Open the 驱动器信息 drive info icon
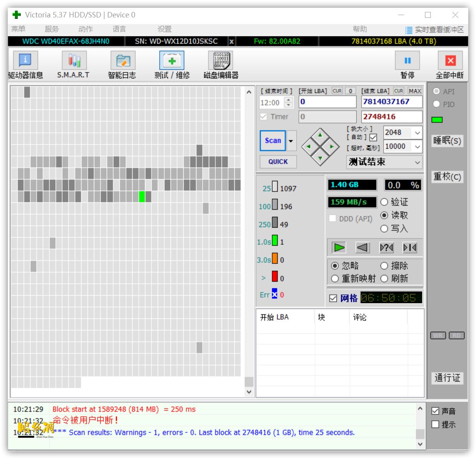The image size is (476, 471). point(26,61)
